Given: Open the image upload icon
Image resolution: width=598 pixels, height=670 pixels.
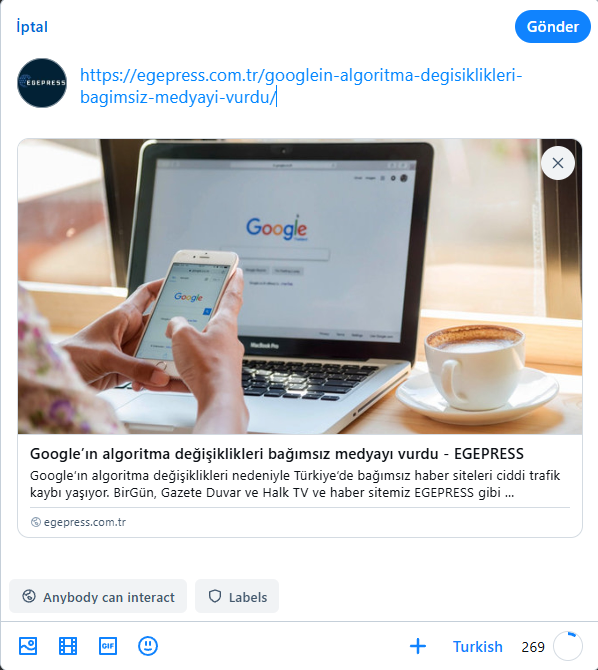Looking at the screenshot, I should pyautogui.click(x=28, y=646).
